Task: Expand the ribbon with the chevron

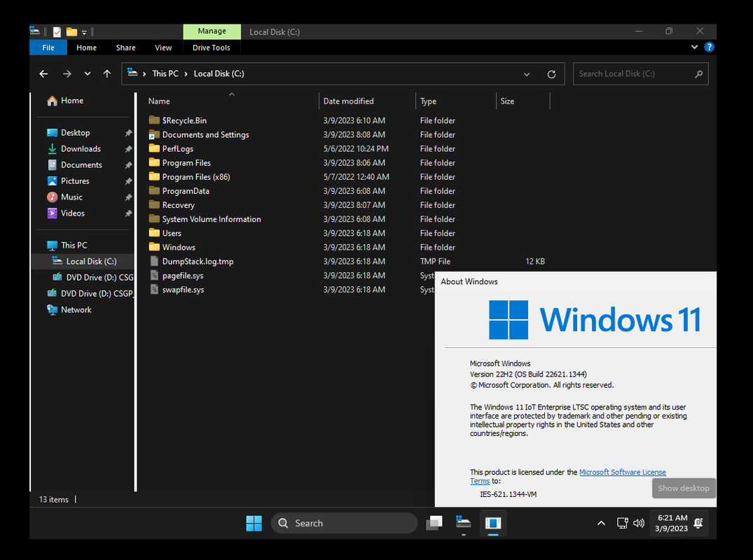Action: [x=694, y=47]
